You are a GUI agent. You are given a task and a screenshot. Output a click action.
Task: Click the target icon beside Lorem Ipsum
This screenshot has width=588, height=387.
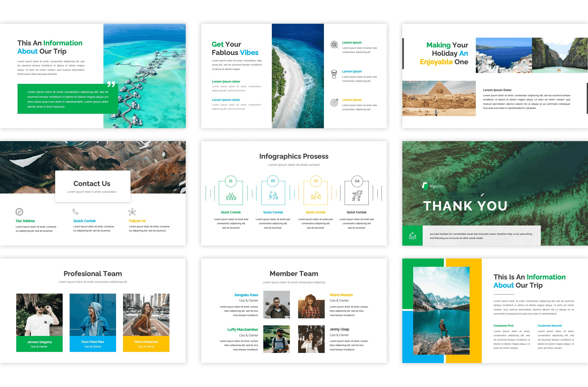[334, 102]
